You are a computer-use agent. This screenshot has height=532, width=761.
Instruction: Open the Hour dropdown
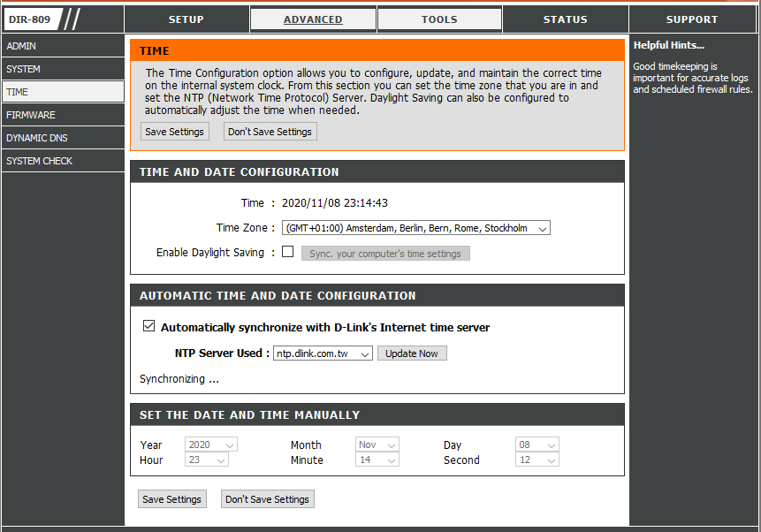(x=207, y=460)
